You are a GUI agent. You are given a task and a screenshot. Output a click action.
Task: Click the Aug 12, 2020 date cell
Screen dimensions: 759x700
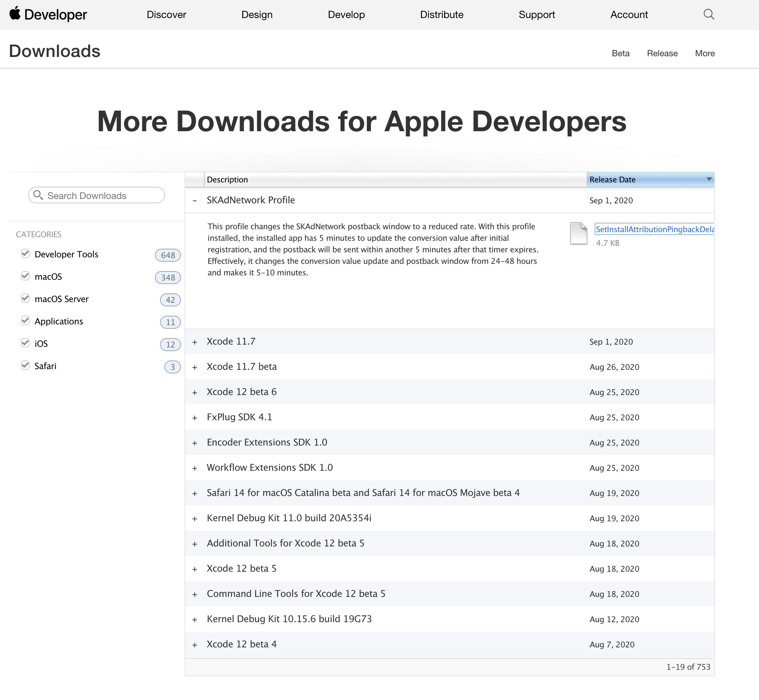[x=614, y=620]
